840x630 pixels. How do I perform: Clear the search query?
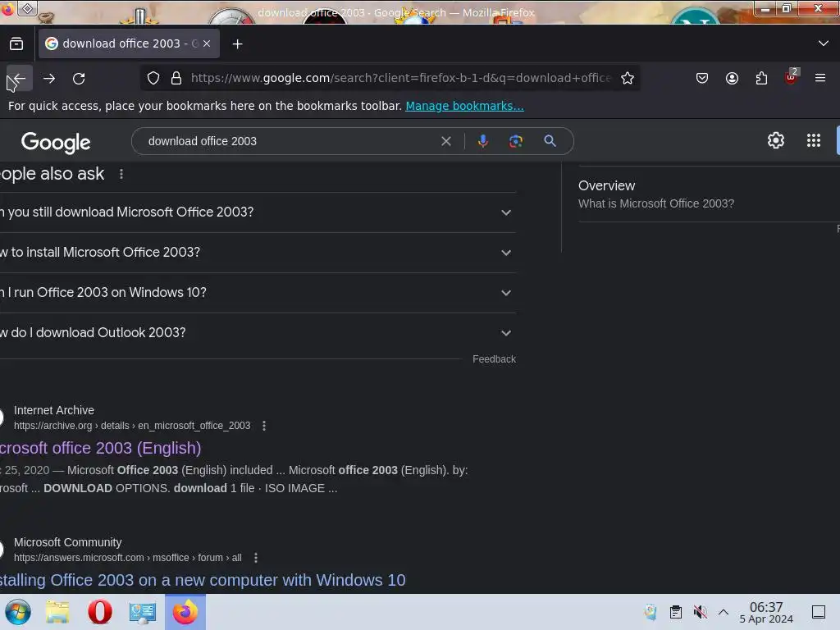click(445, 141)
